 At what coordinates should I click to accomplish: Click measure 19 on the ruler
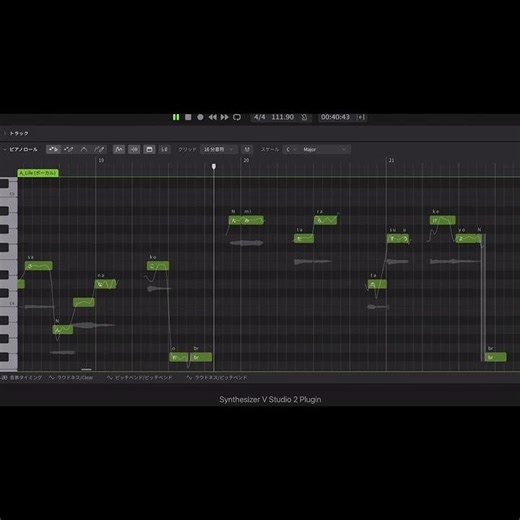coord(101,160)
